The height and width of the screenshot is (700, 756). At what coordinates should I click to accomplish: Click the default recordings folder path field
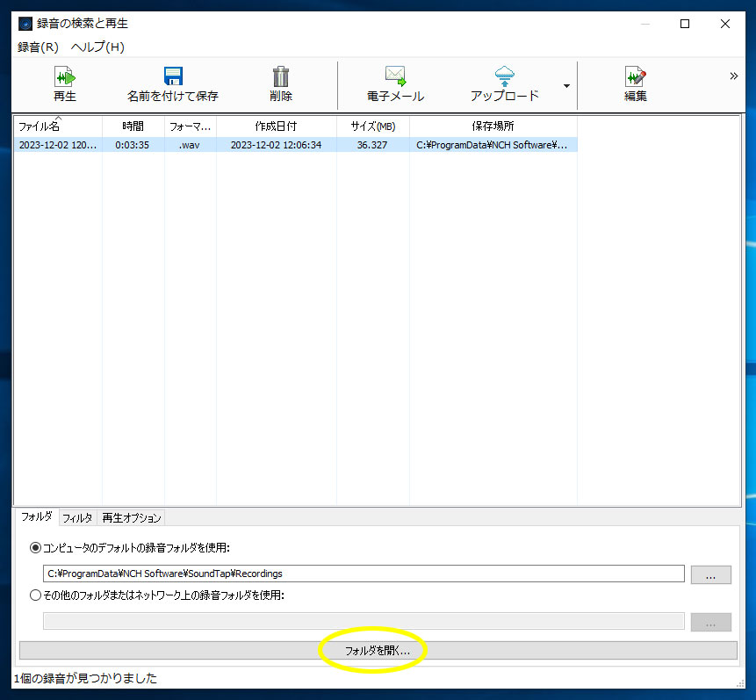click(364, 574)
